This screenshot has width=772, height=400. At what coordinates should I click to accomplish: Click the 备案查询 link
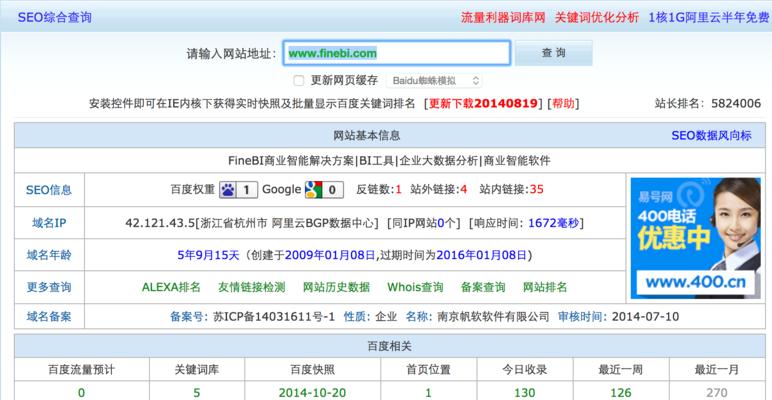click(x=483, y=287)
